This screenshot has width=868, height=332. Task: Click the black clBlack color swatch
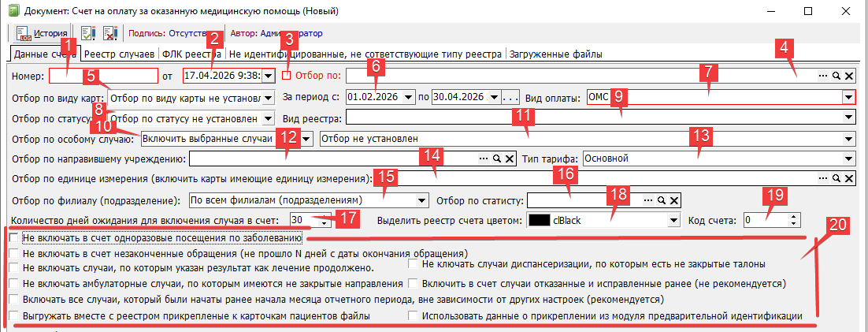[x=539, y=220]
